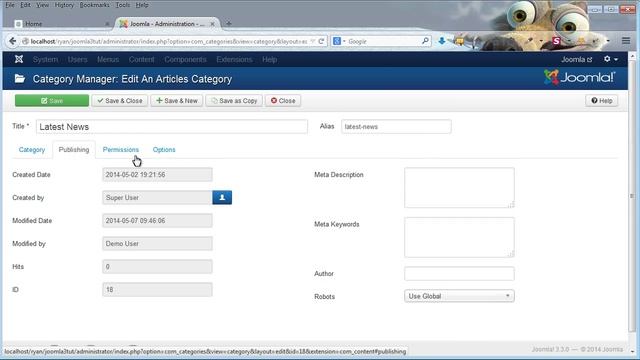Click the Joomla! logo in the header

pyautogui.click(x=579, y=77)
